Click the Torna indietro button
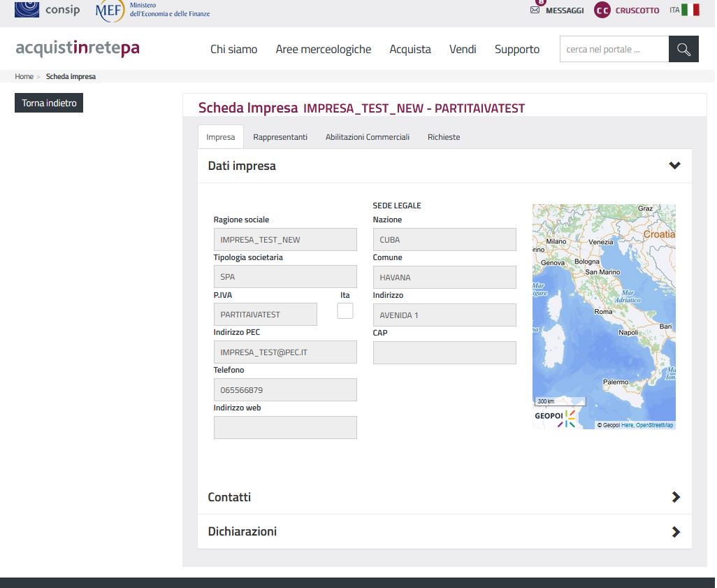 click(49, 103)
